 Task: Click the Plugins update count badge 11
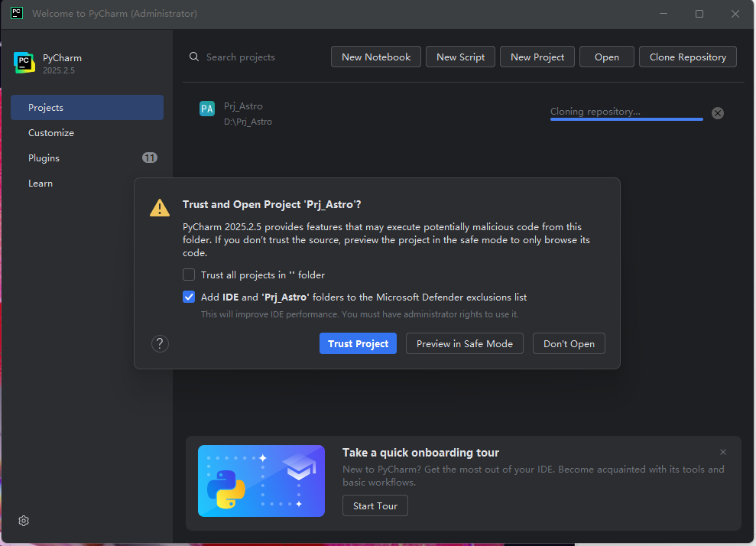[x=150, y=158]
